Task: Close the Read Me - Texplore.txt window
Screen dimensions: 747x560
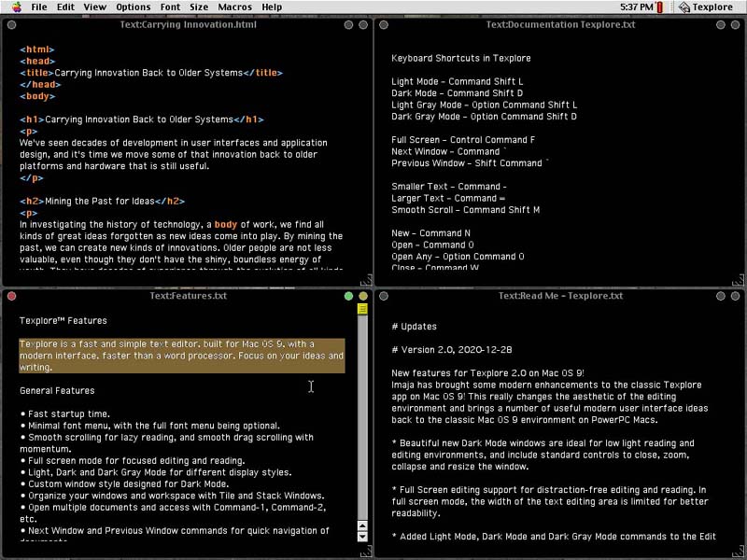Action: point(384,296)
